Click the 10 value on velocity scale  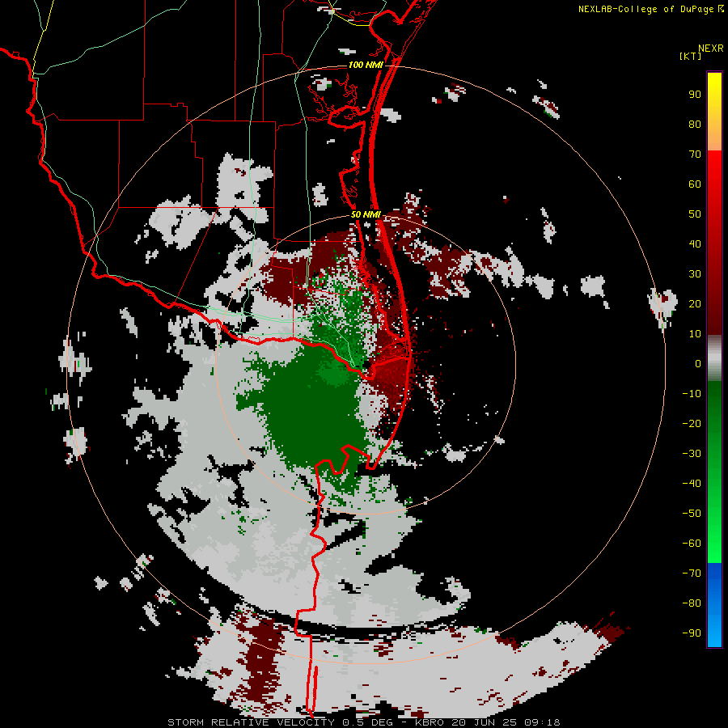coord(695,334)
